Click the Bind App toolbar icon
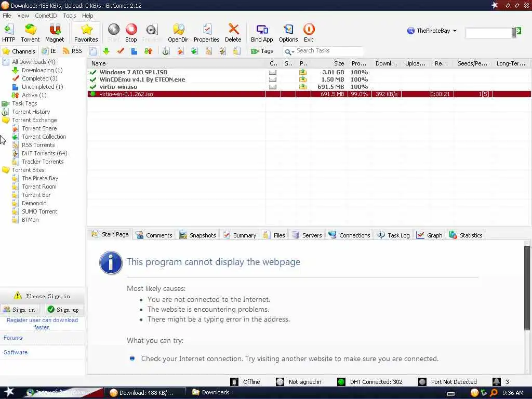The width and height of the screenshot is (532, 399). click(262, 33)
